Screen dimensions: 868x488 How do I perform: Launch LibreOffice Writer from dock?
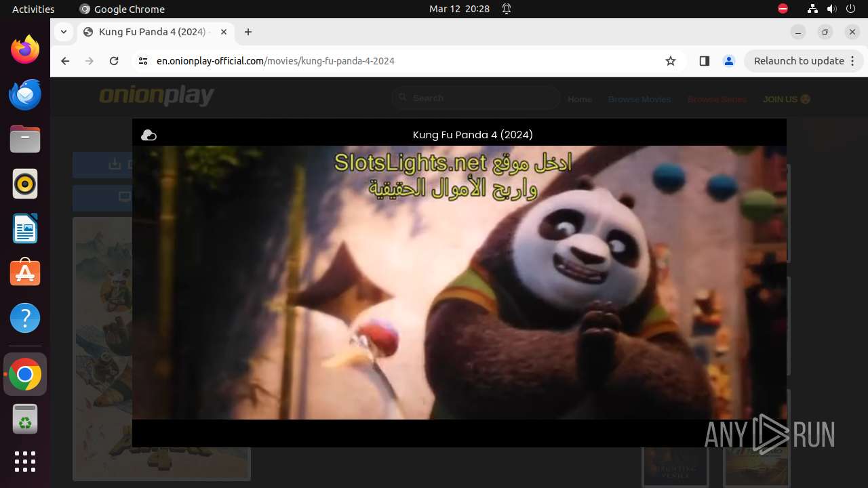coord(25,228)
